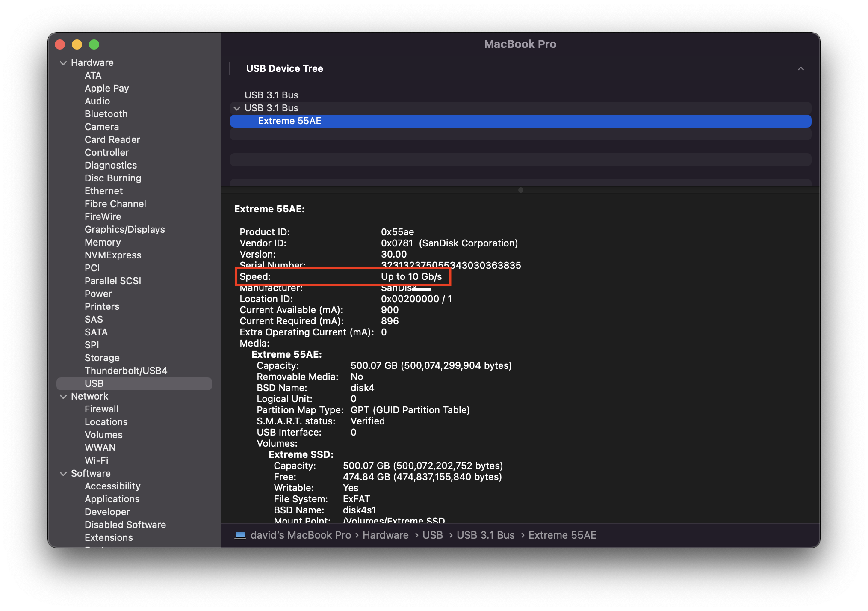Collapse the Network section chevron
This screenshot has height=611, width=868.
(x=63, y=397)
